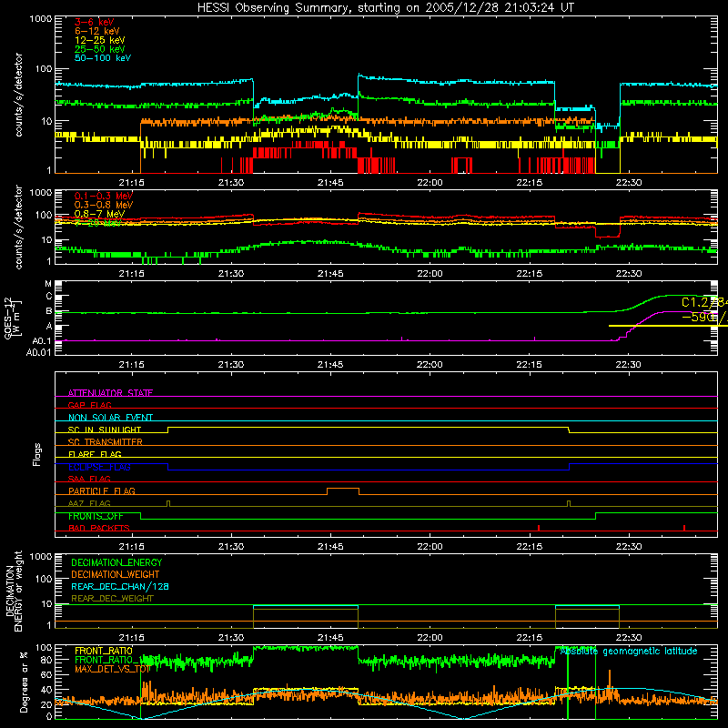
Task: Click the 0.3-0.8 MeV legend label
Action: (x=104, y=205)
